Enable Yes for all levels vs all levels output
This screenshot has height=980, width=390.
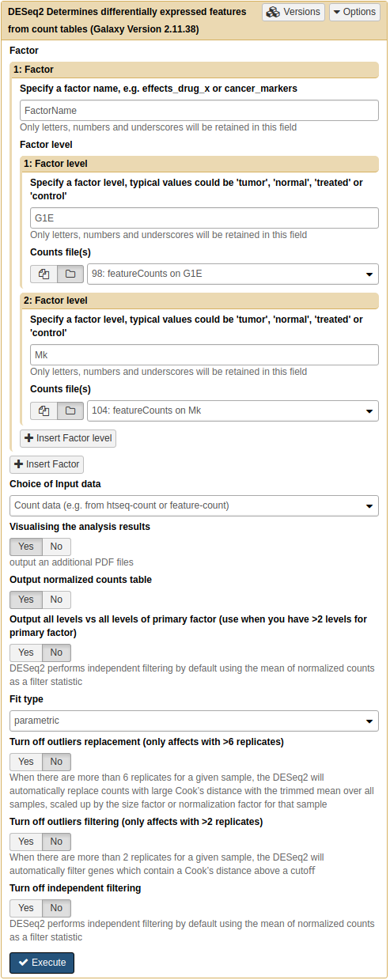(26, 653)
